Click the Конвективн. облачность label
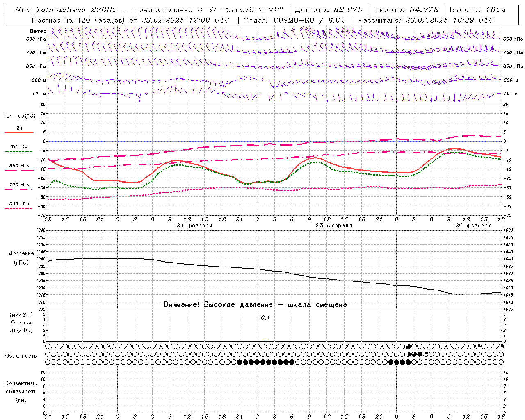 [x=21, y=388]
